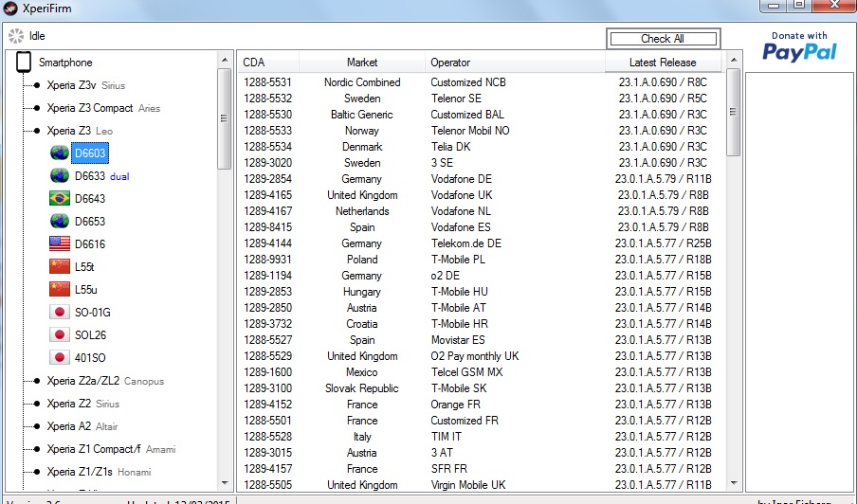This screenshot has width=857, height=504.
Task: Sort by the Market column header
Action: point(361,63)
